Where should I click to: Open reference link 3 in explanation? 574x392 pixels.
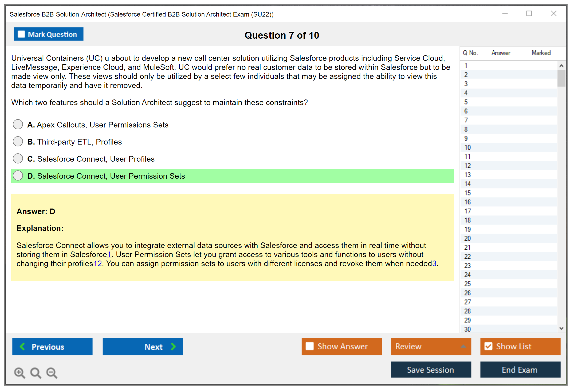[x=434, y=263]
